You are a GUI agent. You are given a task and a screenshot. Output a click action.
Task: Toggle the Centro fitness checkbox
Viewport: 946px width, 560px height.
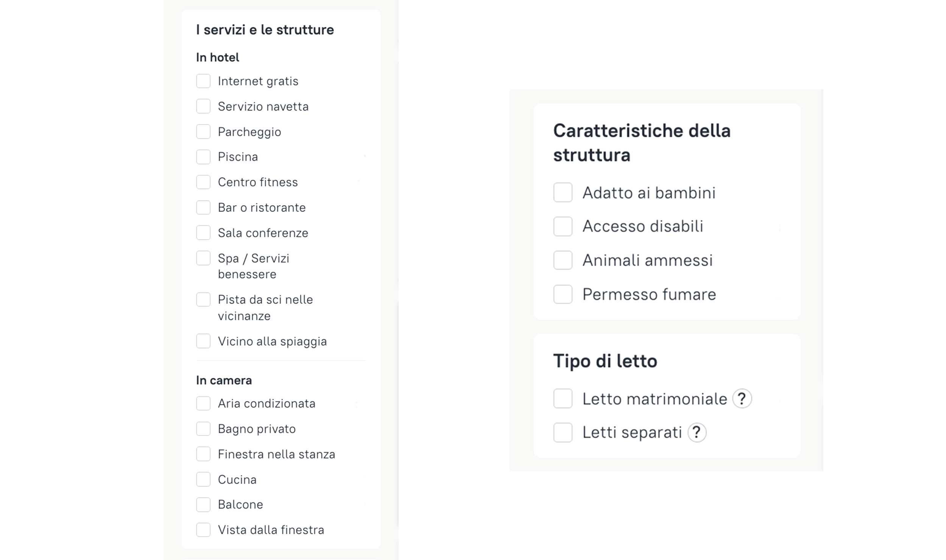[203, 182]
